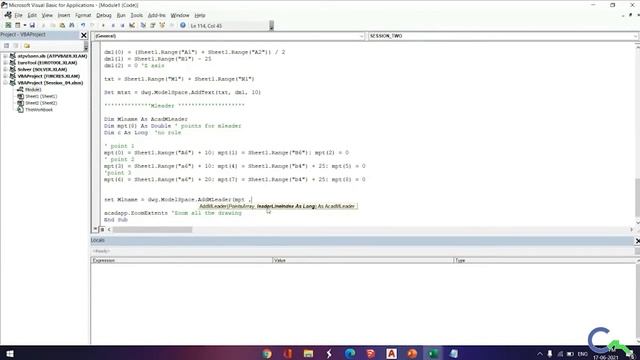
Task: Save the project with the floppy-disk icon
Action: pos(32,25)
